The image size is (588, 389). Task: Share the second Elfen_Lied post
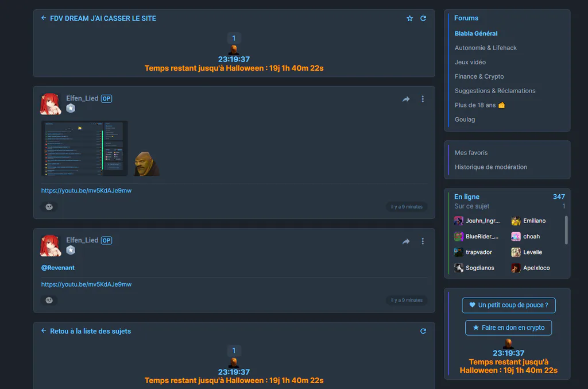tap(406, 241)
